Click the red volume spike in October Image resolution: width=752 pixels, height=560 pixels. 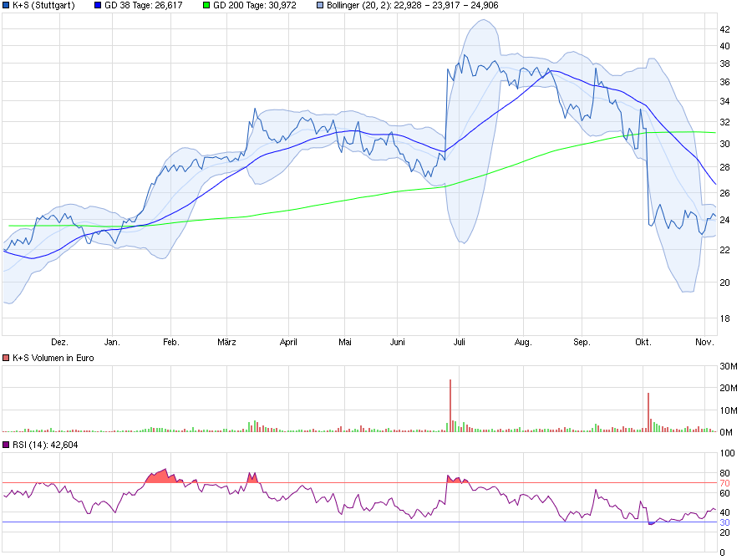[x=648, y=413]
